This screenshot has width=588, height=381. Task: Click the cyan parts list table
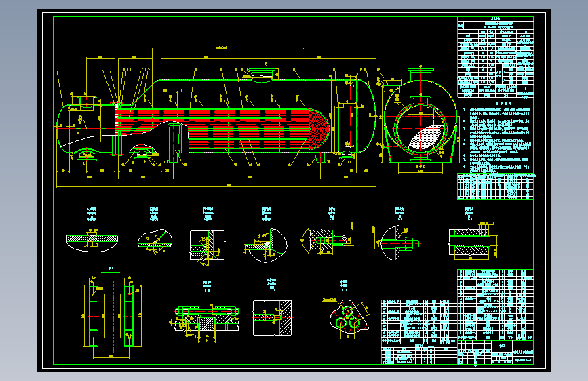(x=495, y=304)
